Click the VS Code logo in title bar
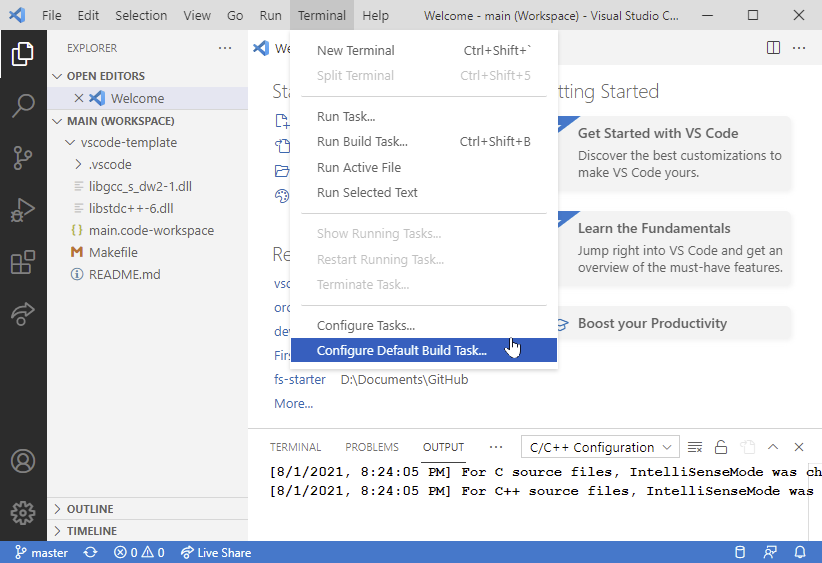Viewport: 822px width, 563px height. point(17,15)
